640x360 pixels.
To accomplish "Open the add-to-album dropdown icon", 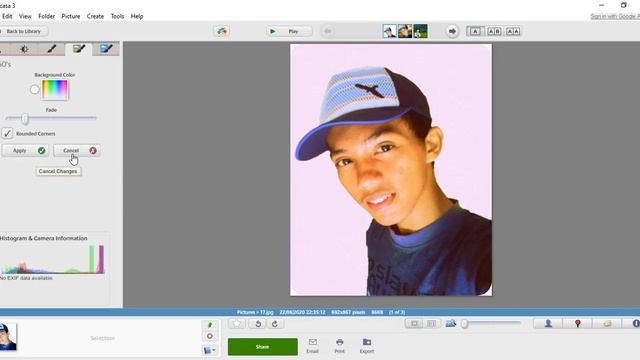I will coord(210,350).
